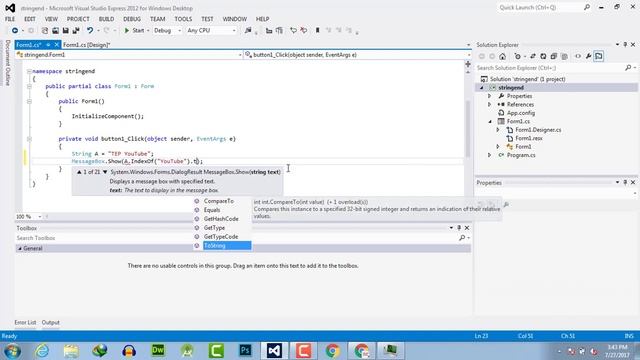Start debugging with the green play button
640x360 pixels.
127,31
